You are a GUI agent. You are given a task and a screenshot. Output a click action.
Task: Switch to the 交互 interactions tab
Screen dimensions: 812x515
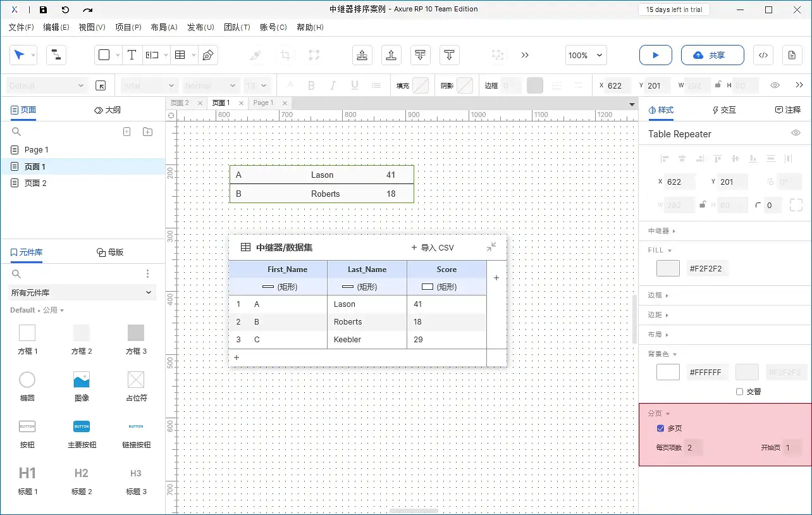[724, 110]
